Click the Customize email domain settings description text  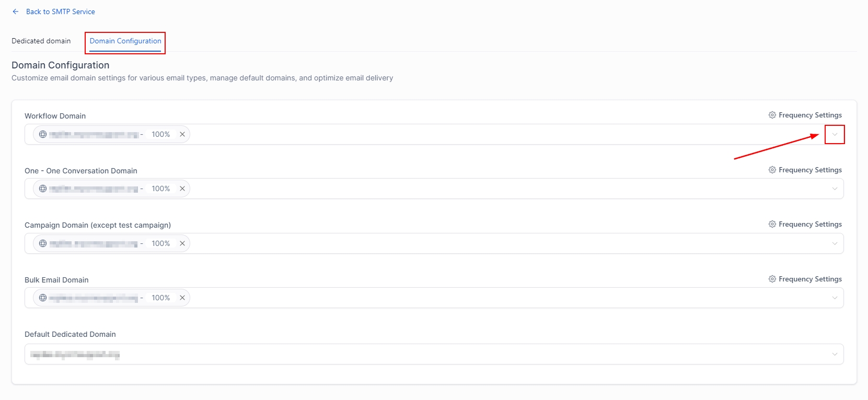pyautogui.click(x=202, y=78)
